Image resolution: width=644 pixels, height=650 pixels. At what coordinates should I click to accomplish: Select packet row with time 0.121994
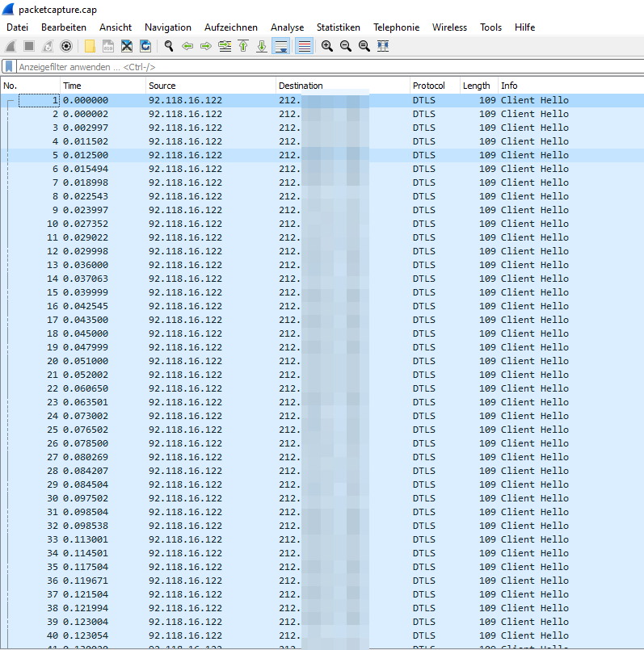click(x=322, y=608)
